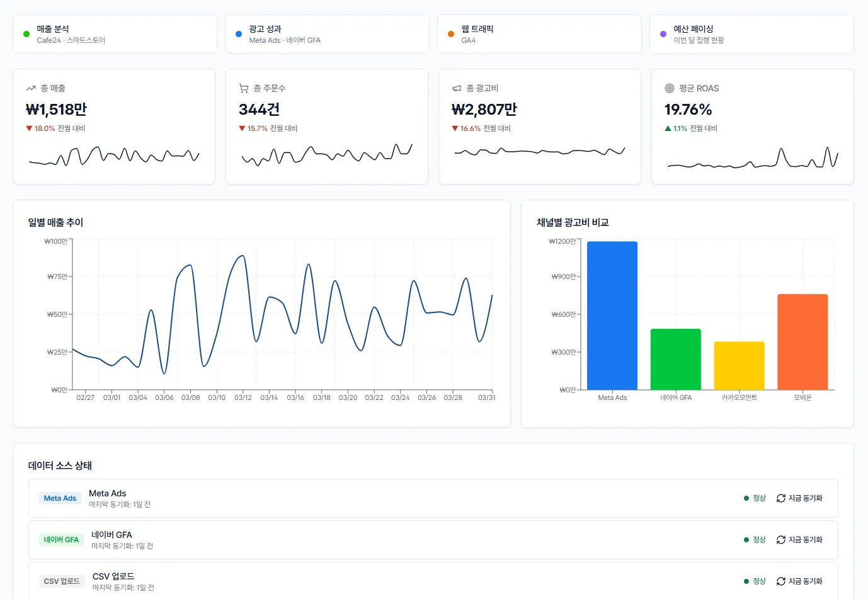
Task: Click the sparkline in the 총 매출 card
Action: coord(114,156)
